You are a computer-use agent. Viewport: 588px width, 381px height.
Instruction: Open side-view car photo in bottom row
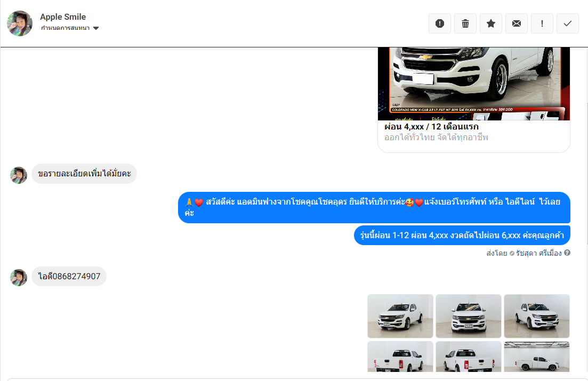click(x=537, y=356)
